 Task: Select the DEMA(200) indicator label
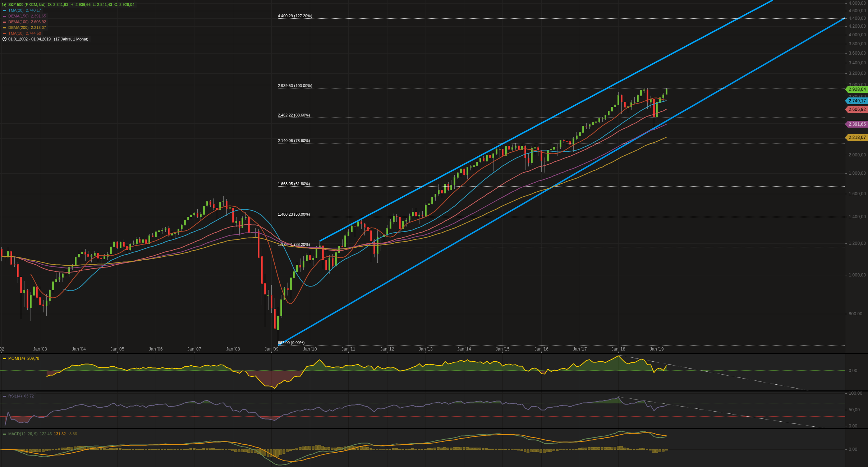tap(18, 28)
